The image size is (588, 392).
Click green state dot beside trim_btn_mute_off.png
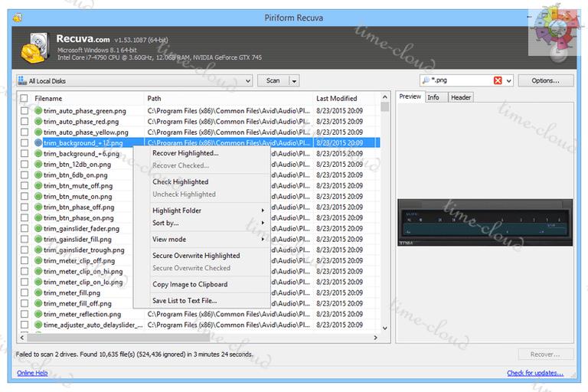pos(38,186)
